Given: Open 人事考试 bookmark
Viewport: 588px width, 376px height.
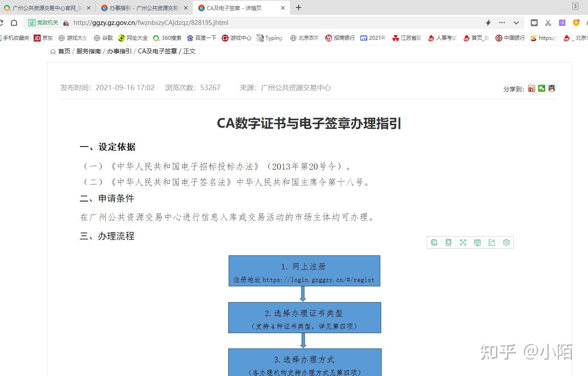Looking at the screenshot, I should click(442, 38).
